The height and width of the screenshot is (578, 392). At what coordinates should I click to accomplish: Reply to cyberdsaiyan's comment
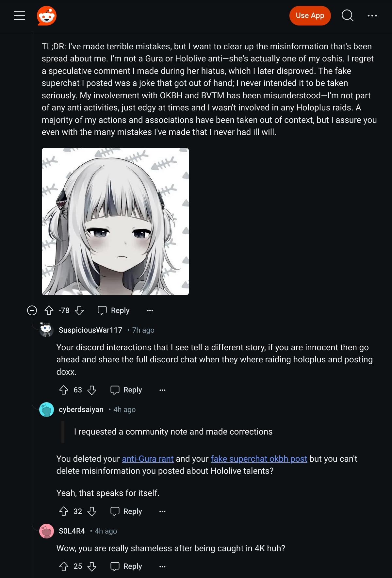(x=126, y=511)
